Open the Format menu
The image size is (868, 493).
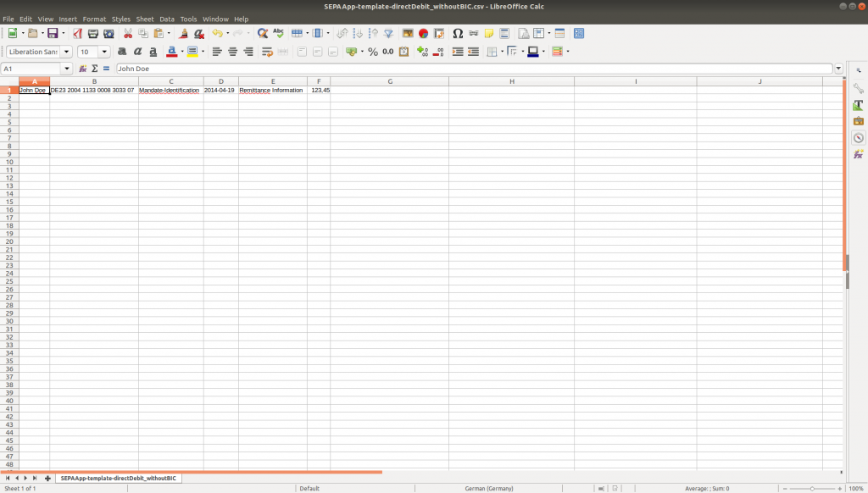[x=94, y=19]
